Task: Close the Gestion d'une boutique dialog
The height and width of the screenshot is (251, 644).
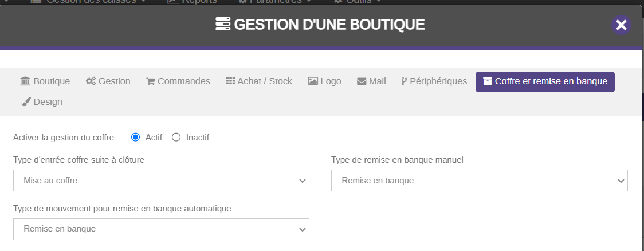Action: [621, 25]
